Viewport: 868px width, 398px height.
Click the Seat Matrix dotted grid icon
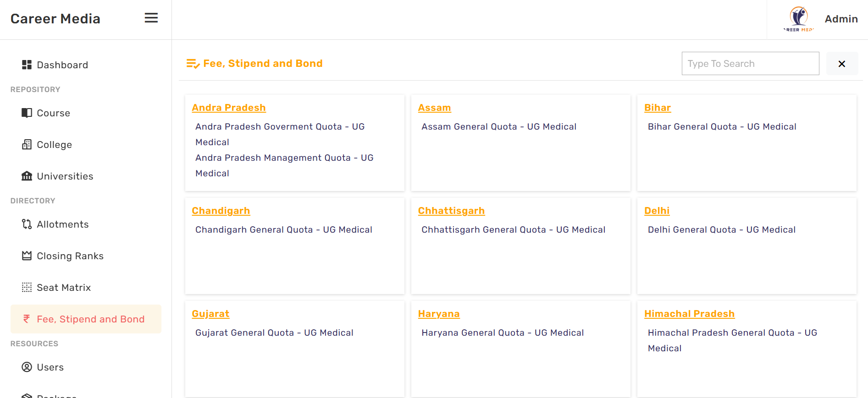tap(27, 288)
